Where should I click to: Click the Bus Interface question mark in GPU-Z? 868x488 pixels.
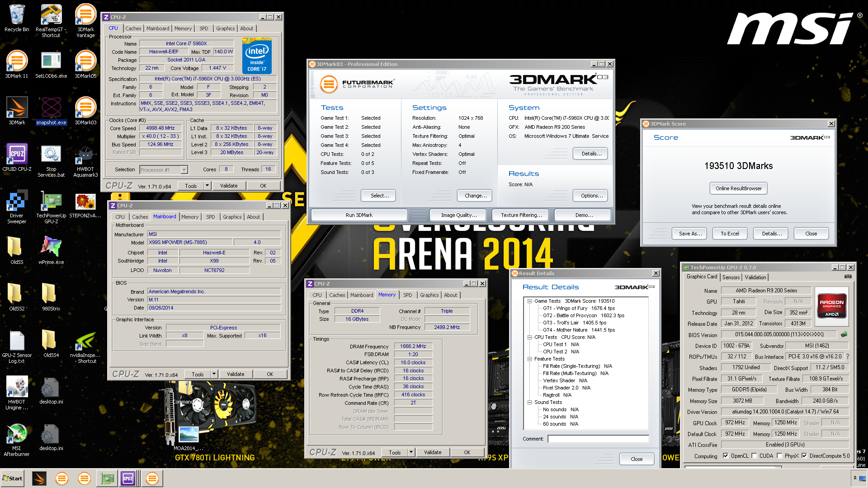click(847, 357)
